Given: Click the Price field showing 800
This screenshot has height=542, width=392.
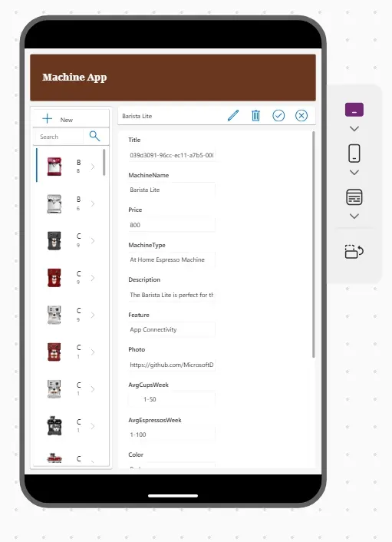Looking at the screenshot, I should click(172, 225).
